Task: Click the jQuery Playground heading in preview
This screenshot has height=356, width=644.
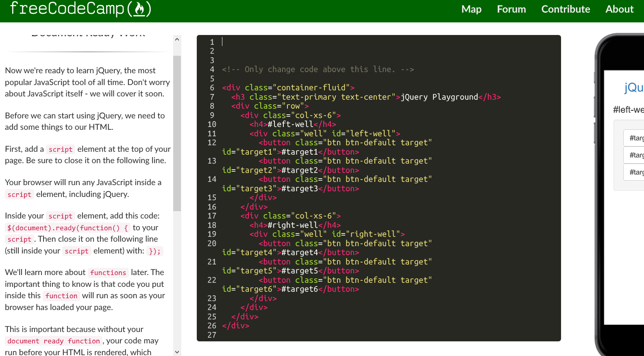Action: [x=634, y=87]
